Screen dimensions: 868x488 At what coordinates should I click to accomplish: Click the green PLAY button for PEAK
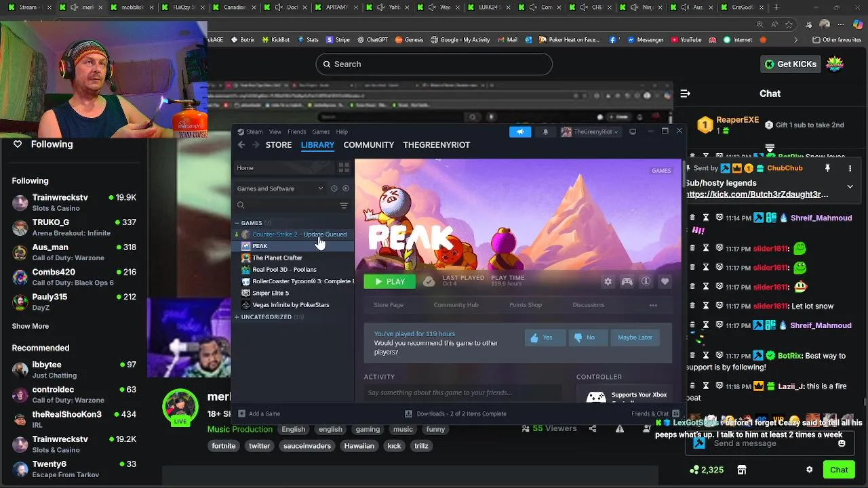point(389,281)
